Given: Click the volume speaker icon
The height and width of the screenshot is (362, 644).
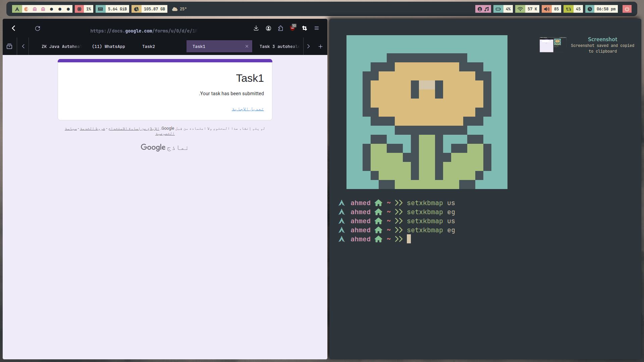Looking at the screenshot, I should click(x=547, y=9).
